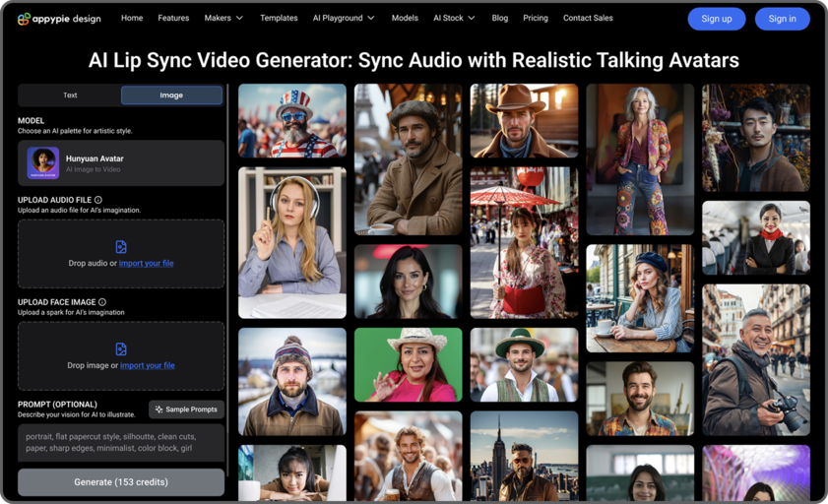Select the woman with red parasol thumbnail
The image size is (828, 504).
click(524, 243)
